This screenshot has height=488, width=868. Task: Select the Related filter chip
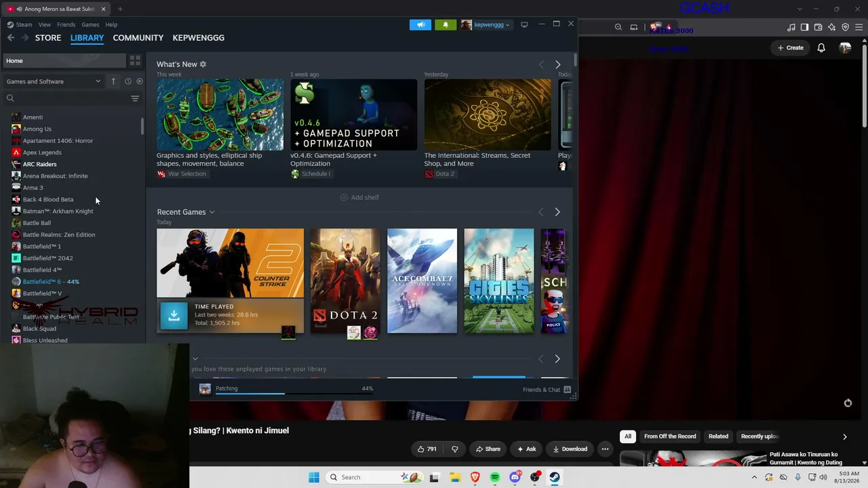tap(718, 436)
